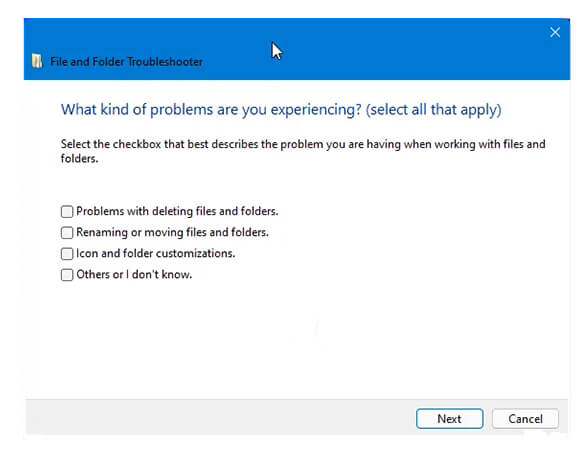Enable 'Icon and folder customizations' checkbox
588x456 pixels.
pos(67,254)
